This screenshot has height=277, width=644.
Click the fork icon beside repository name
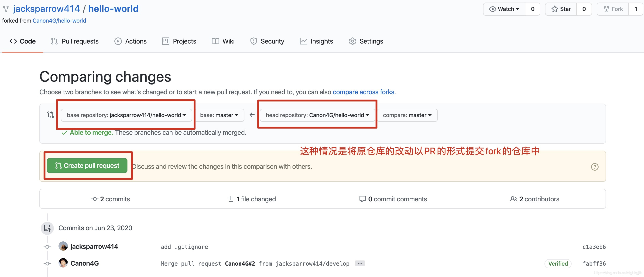(x=6, y=9)
